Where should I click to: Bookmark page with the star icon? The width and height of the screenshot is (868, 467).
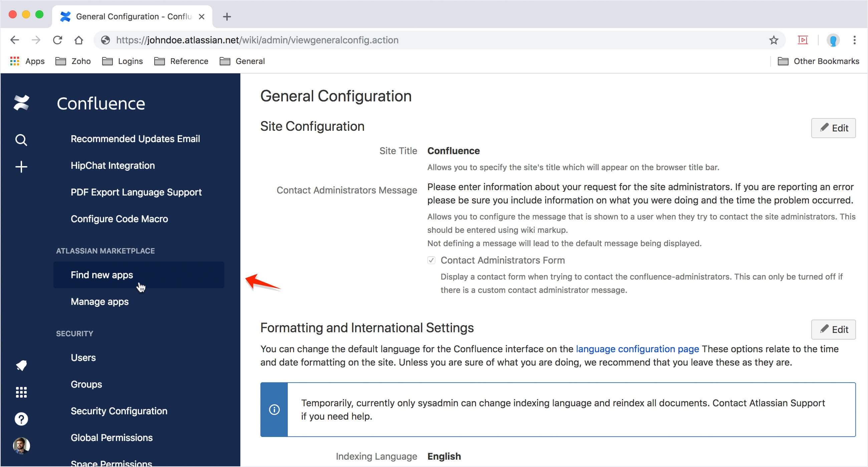coord(773,40)
